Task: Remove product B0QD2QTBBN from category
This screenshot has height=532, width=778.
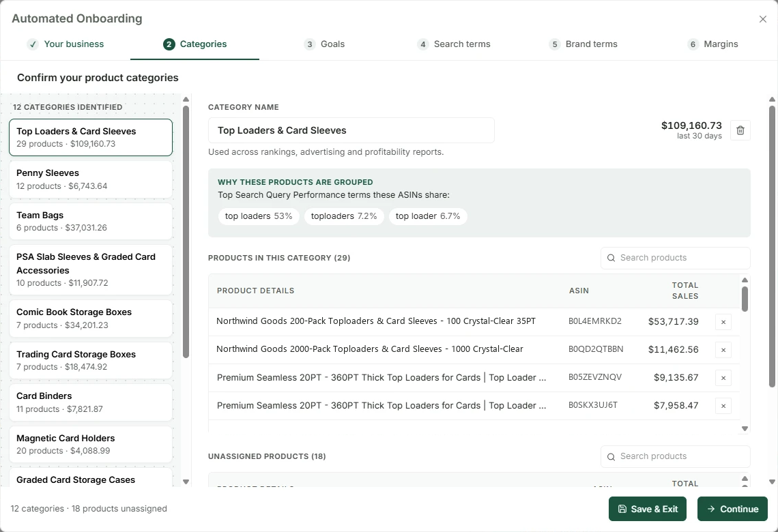Action: tap(723, 349)
